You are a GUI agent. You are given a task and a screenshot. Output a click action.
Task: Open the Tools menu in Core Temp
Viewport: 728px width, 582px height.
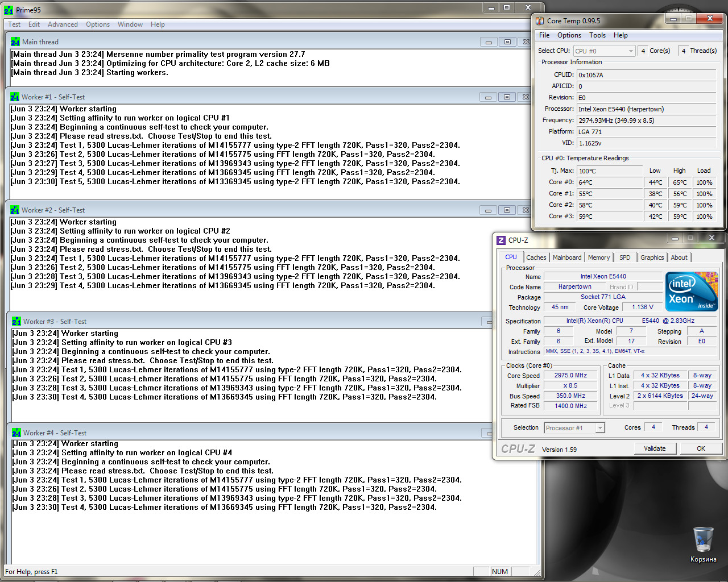click(x=597, y=35)
